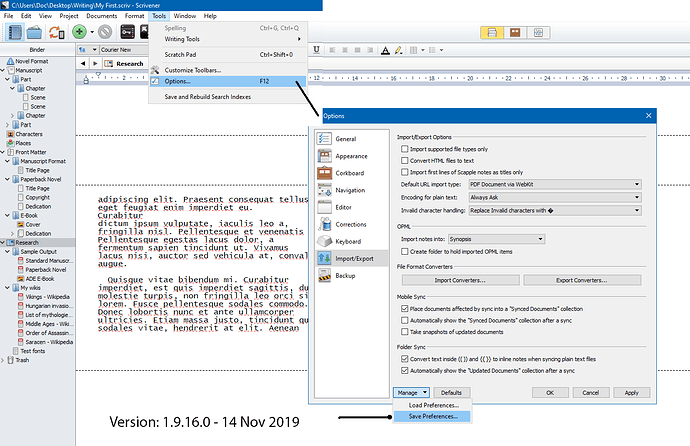Expand the Trash folder in Binder
690x446 pixels.
3,360
